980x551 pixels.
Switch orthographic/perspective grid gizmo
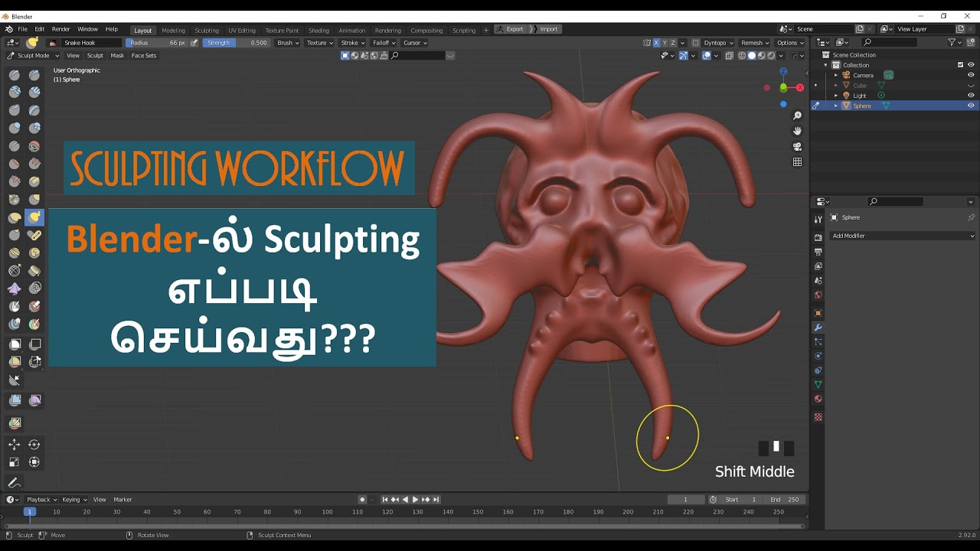[797, 161]
